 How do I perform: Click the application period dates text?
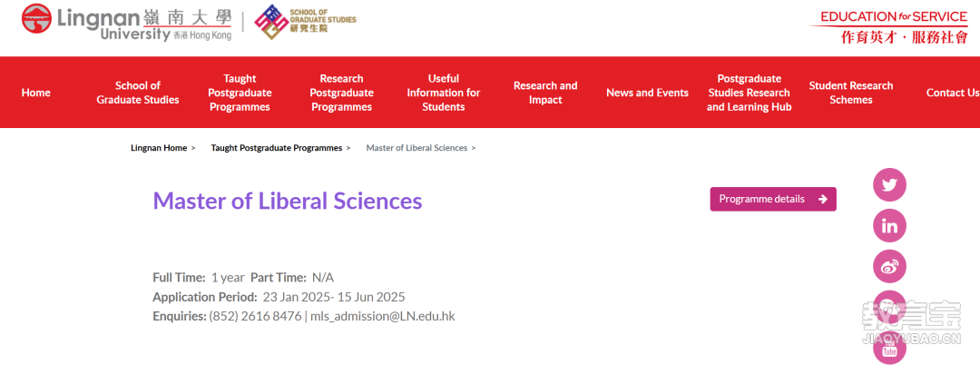(x=334, y=297)
